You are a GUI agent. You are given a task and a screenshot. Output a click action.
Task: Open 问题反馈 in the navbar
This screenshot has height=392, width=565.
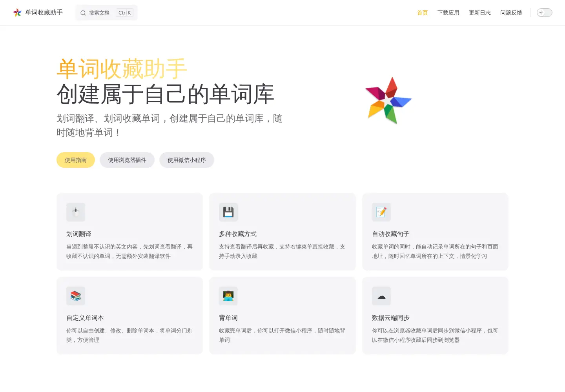click(511, 13)
